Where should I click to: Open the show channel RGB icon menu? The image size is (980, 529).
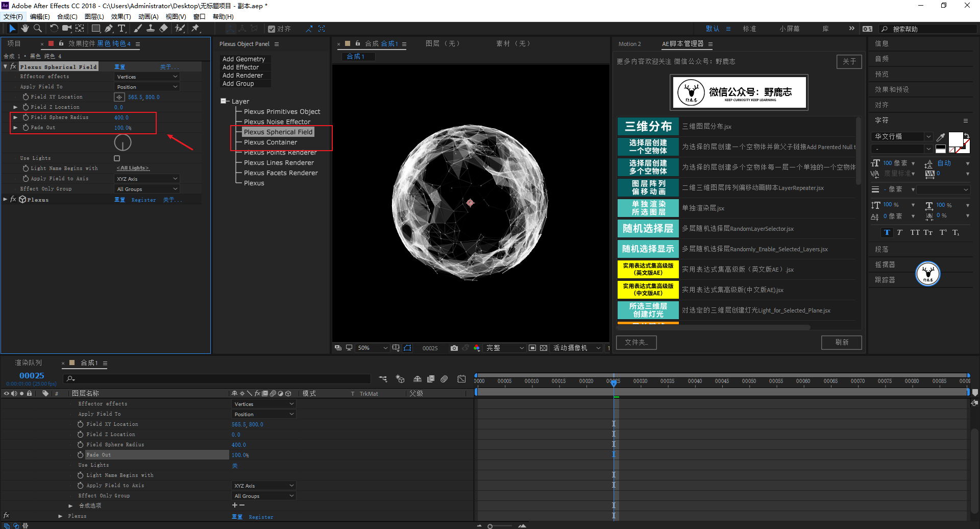[x=476, y=348]
